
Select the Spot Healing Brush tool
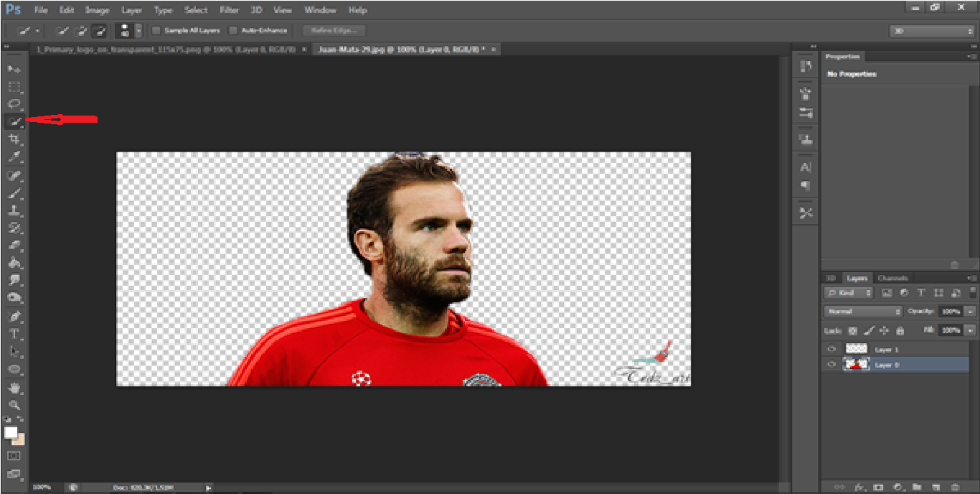point(14,175)
